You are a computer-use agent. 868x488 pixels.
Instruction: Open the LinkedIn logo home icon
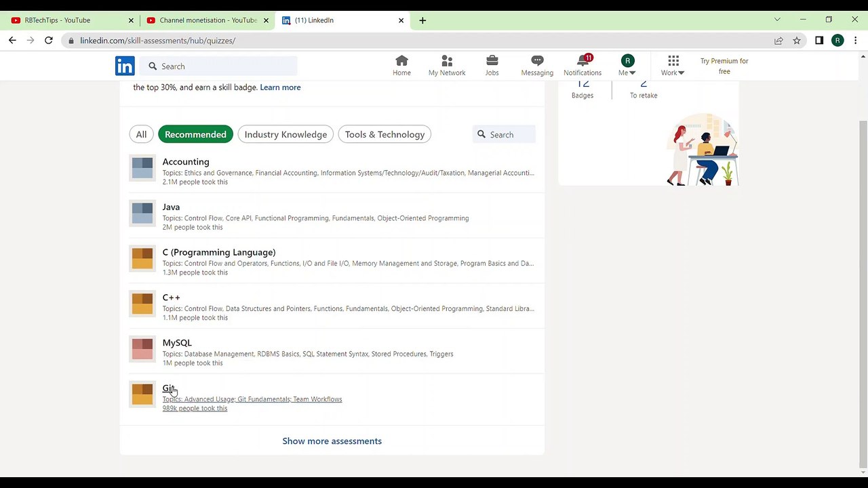click(x=125, y=66)
